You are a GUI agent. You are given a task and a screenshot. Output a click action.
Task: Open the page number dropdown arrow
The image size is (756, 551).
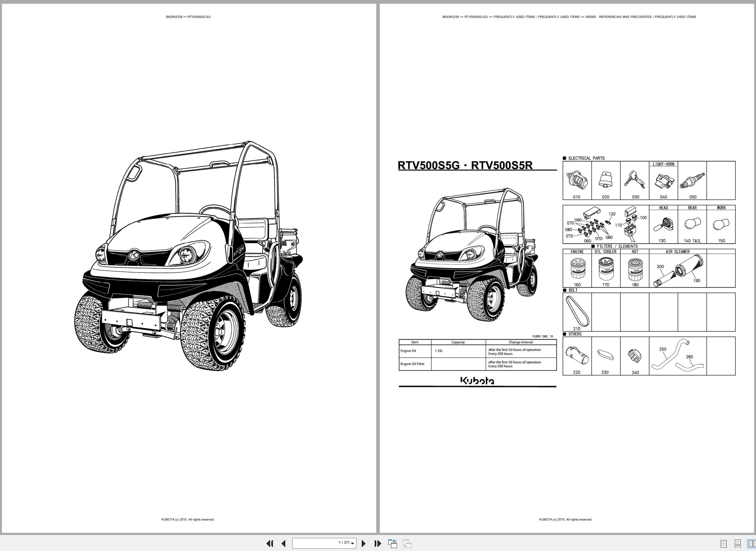click(352, 544)
